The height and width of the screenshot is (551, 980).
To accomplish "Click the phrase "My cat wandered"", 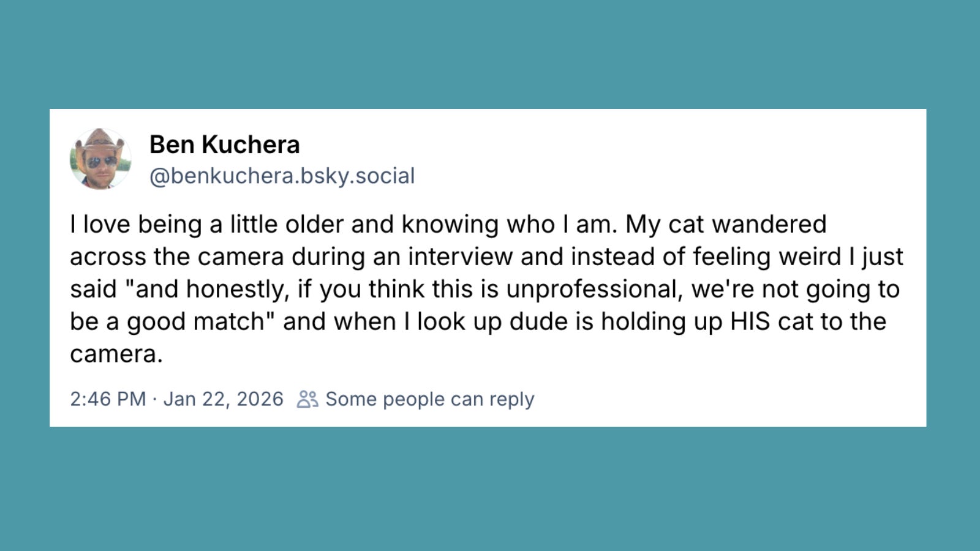I will (x=726, y=224).
